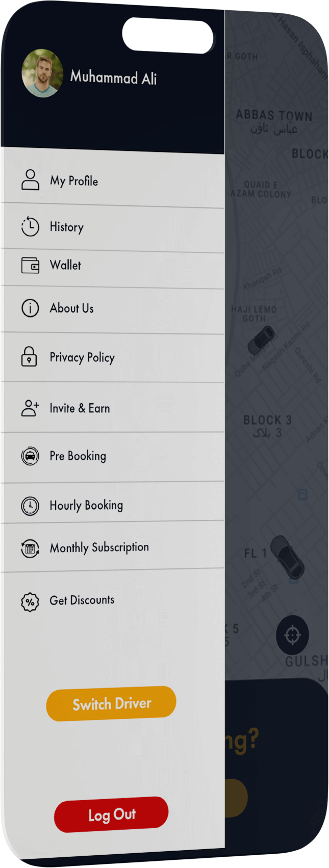The height and width of the screenshot is (868, 329).
Task: Click the History clock icon
Action: click(30, 226)
